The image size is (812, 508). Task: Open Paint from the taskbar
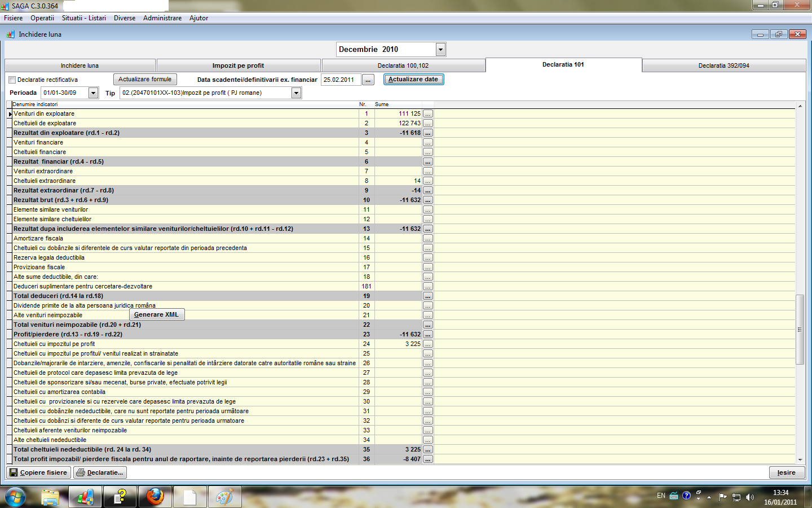[x=225, y=497]
